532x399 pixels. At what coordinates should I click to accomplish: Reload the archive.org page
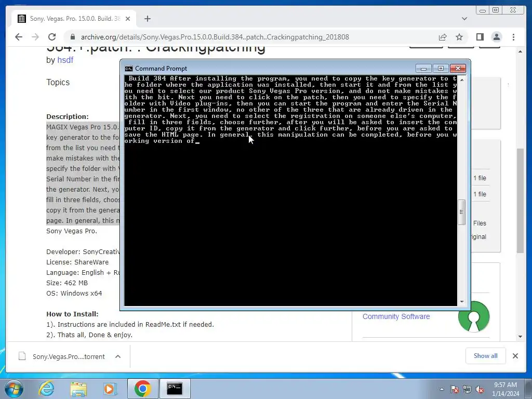(x=52, y=37)
